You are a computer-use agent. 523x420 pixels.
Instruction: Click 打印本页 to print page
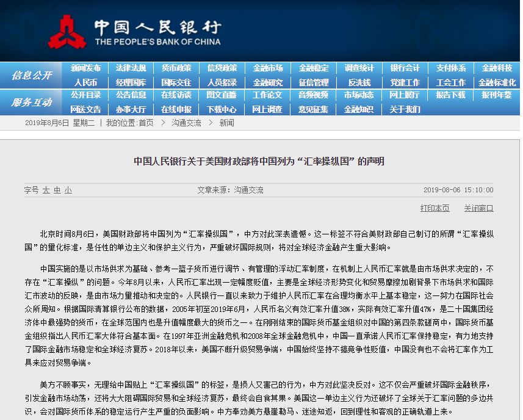435,208
